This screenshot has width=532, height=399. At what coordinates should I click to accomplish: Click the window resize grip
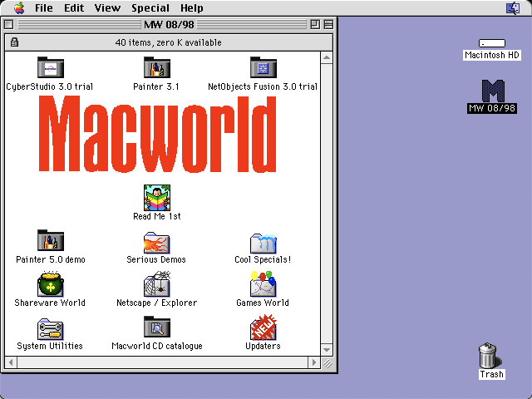(x=327, y=363)
